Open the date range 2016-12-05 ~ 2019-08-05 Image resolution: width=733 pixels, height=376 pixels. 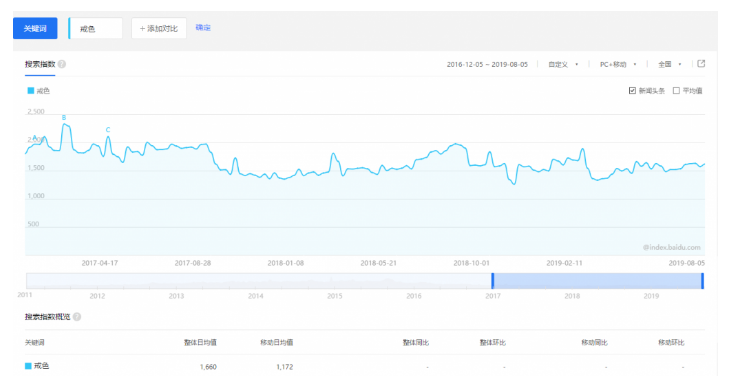pyautogui.click(x=487, y=65)
